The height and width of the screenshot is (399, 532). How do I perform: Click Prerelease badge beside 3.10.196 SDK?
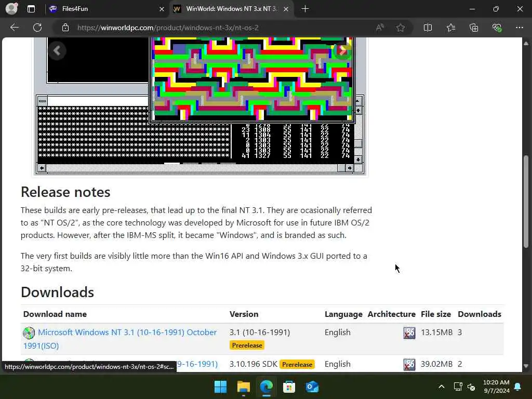pos(297,364)
